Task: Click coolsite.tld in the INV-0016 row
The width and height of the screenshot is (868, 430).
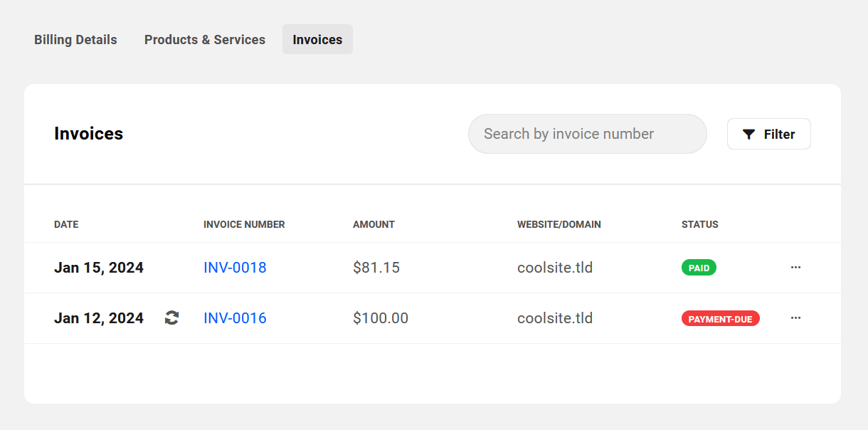Action: point(555,318)
